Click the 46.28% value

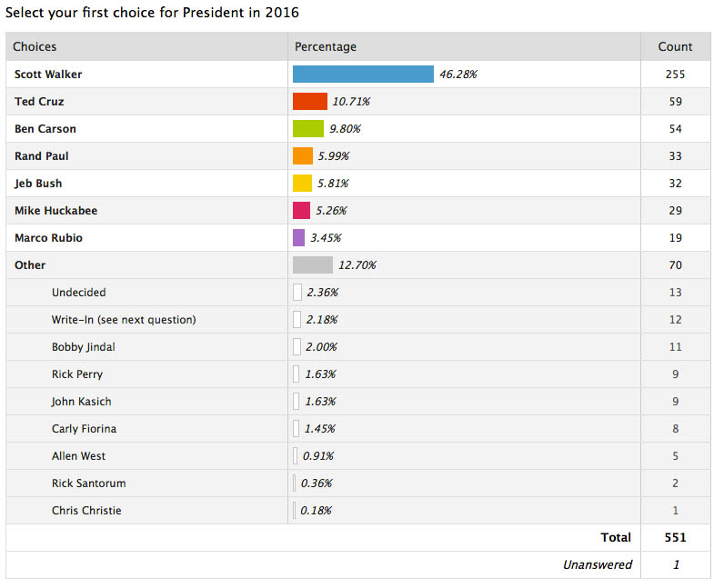click(x=458, y=75)
